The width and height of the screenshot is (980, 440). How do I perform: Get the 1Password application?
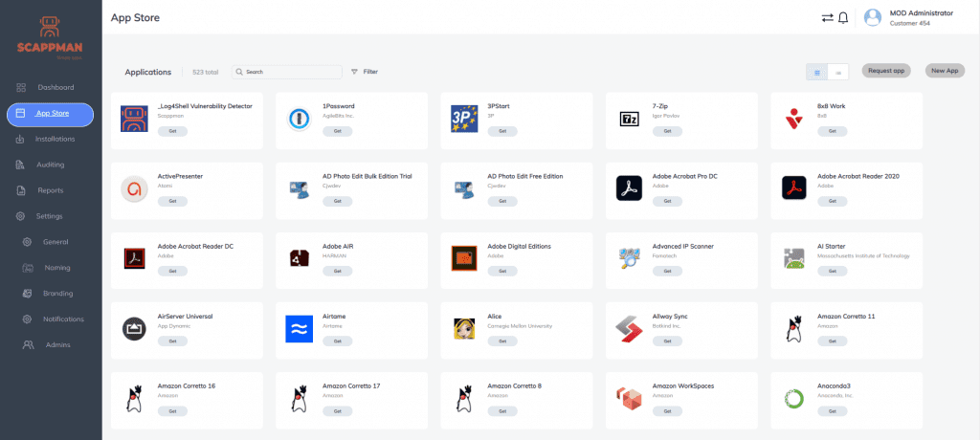(x=338, y=131)
